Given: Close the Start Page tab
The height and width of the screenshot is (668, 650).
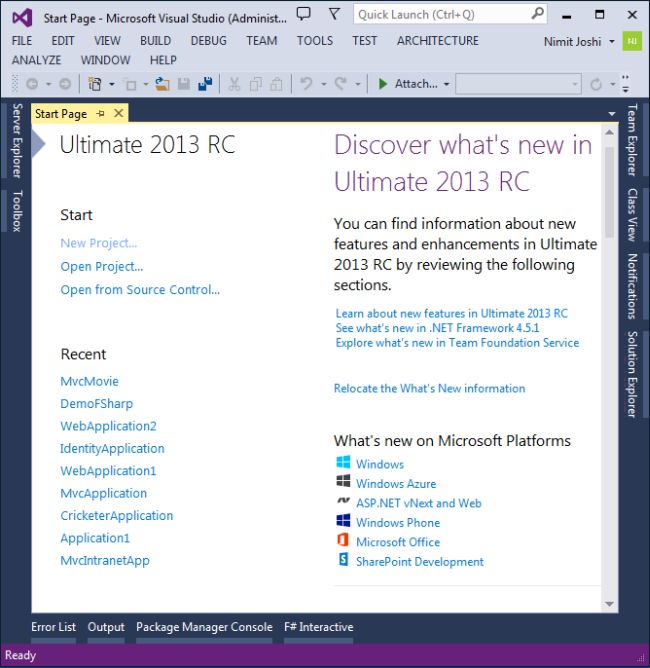Looking at the screenshot, I should 119,113.
